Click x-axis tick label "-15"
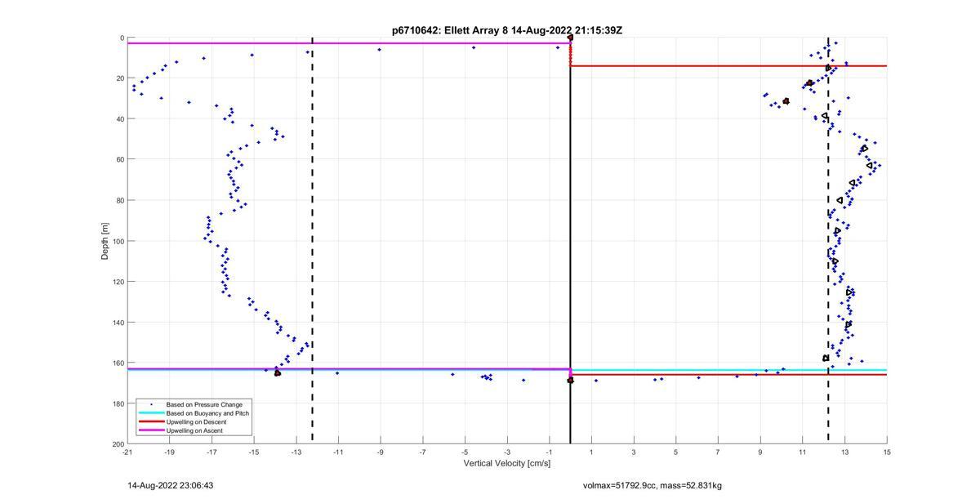The height and width of the screenshot is (499, 980). click(x=254, y=452)
